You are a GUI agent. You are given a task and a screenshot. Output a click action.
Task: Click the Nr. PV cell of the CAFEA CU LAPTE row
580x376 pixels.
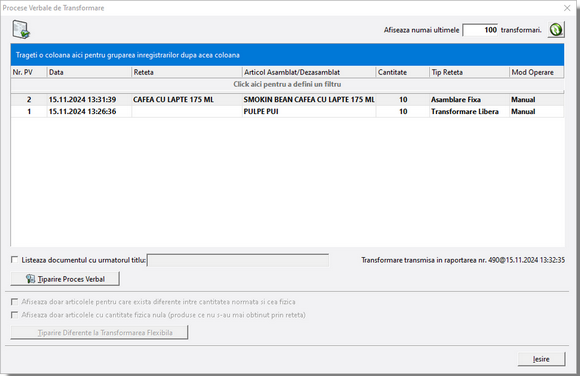tap(29, 100)
